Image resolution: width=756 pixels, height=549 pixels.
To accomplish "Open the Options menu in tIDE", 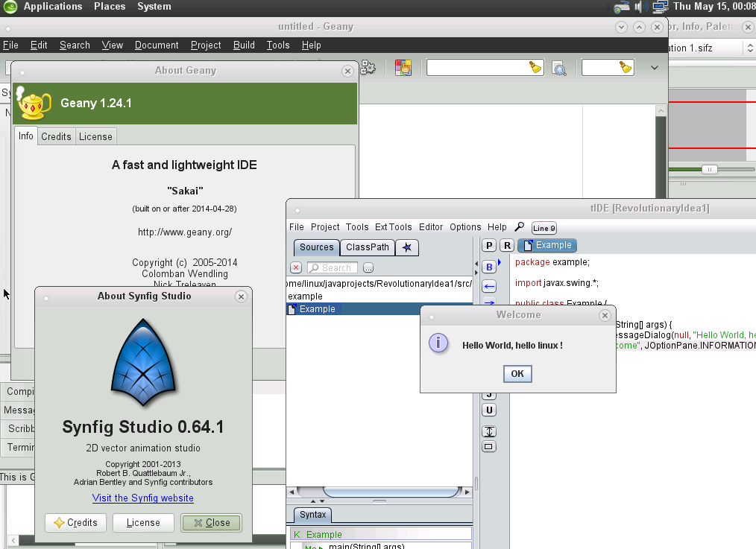I will [465, 227].
